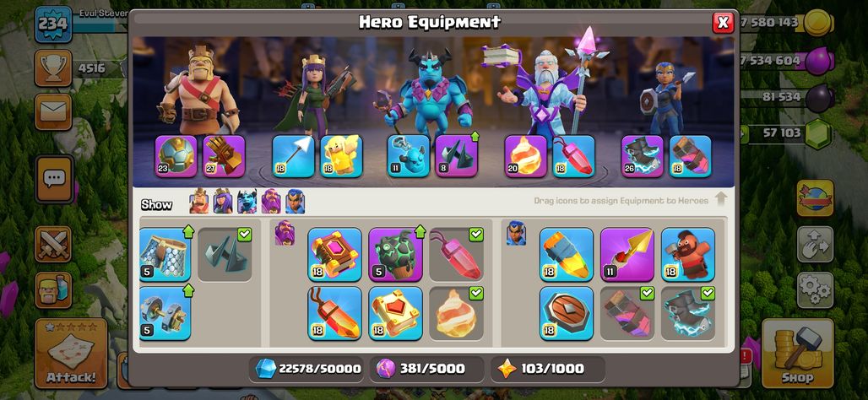Select the Barbarian King filter icon
The width and height of the screenshot is (868, 400).
tap(199, 201)
